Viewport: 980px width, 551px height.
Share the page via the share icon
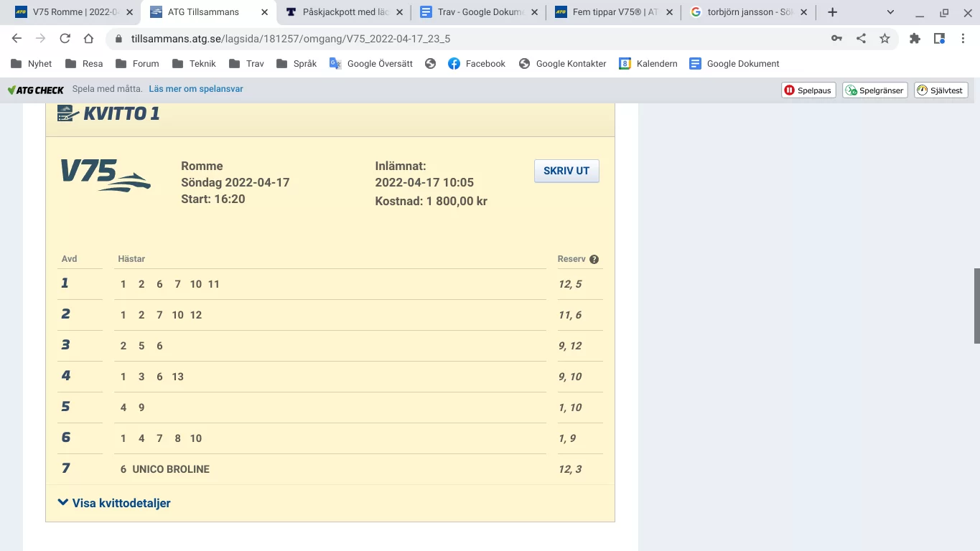(861, 38)
